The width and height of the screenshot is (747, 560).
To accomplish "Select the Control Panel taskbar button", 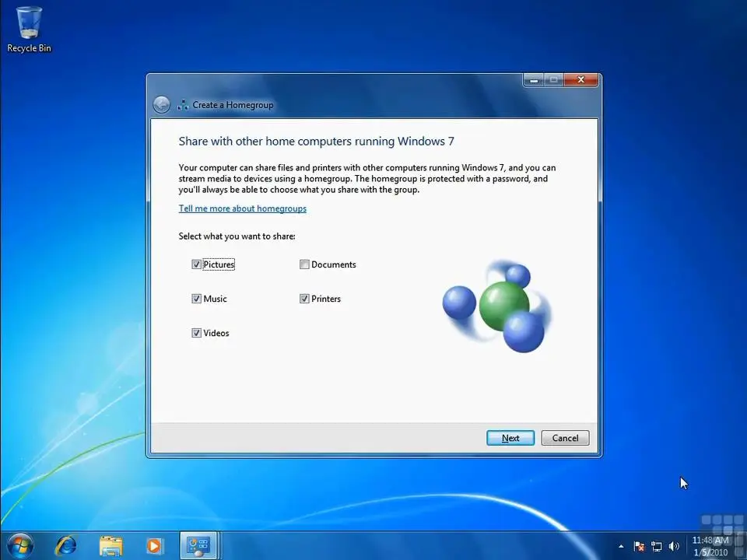I will [198, 546].
